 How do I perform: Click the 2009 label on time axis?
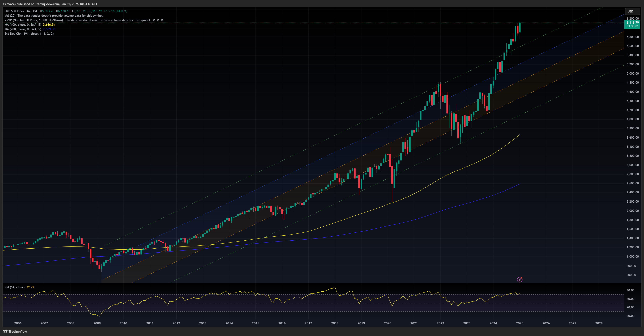97,323
